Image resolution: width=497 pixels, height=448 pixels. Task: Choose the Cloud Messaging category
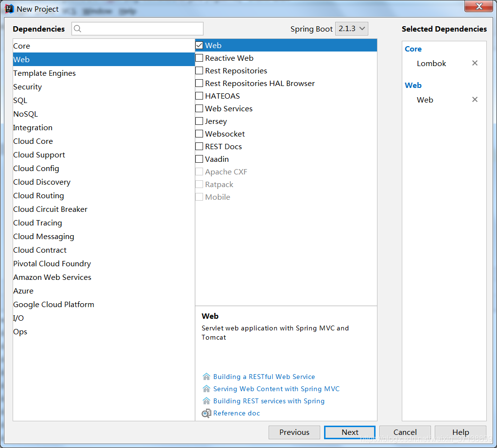[103, 237]
